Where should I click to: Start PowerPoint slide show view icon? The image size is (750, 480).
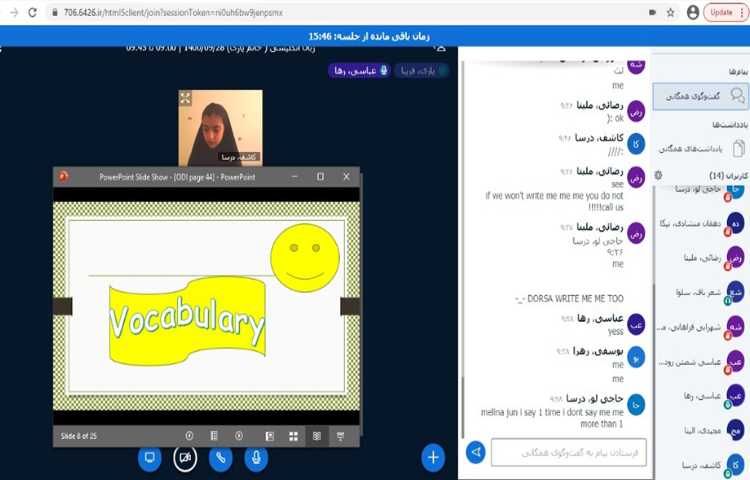[341, 436]
